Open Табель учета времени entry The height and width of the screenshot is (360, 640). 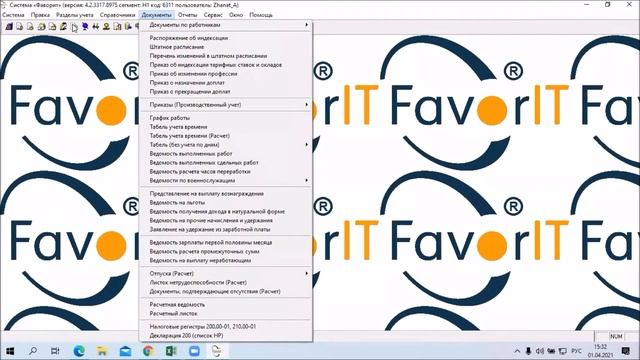[x=226, y=127]
